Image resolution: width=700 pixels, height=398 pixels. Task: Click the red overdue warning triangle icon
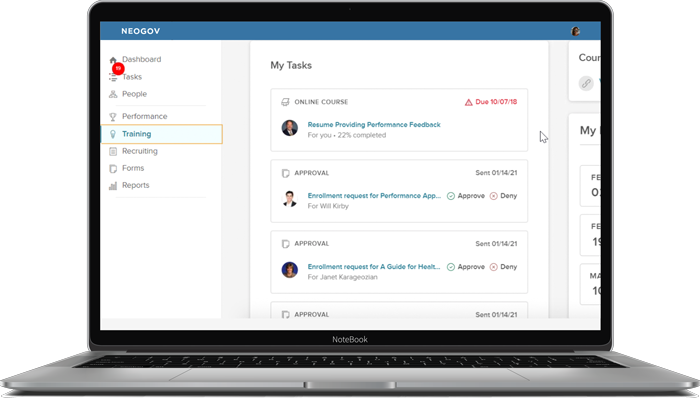[x=468, y=102]
